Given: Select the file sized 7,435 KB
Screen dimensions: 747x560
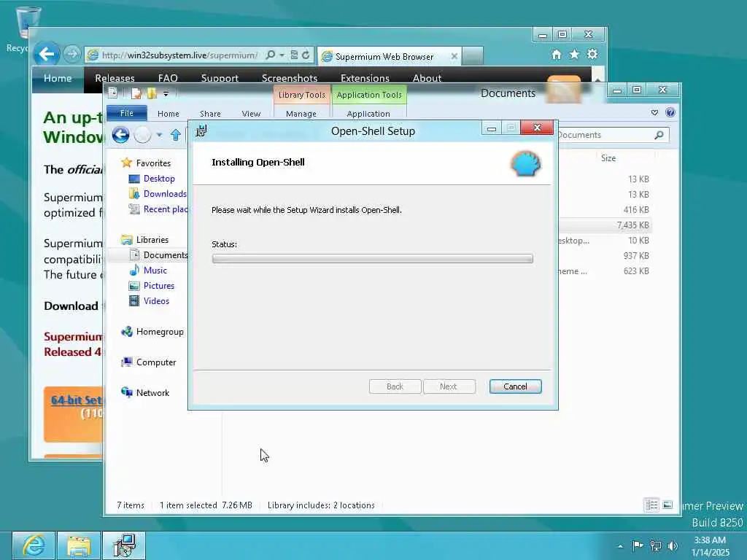Looking at the screenshot, I should click(x=606, y=225).
